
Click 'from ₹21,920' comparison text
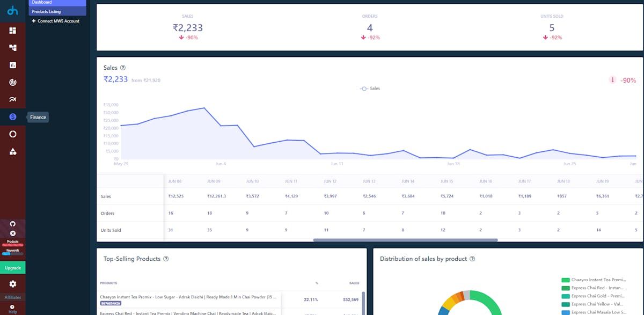[146, 80]
